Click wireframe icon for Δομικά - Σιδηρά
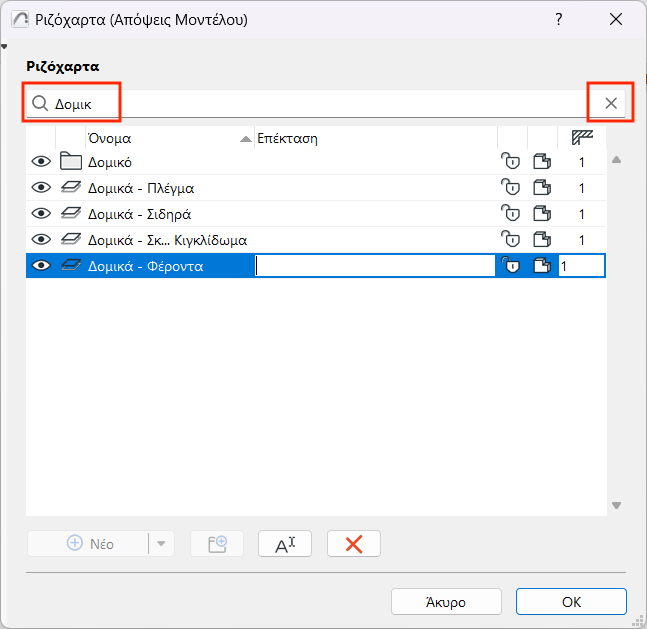Viewport: 647px width, 629px height. click(x=542, y=213)
